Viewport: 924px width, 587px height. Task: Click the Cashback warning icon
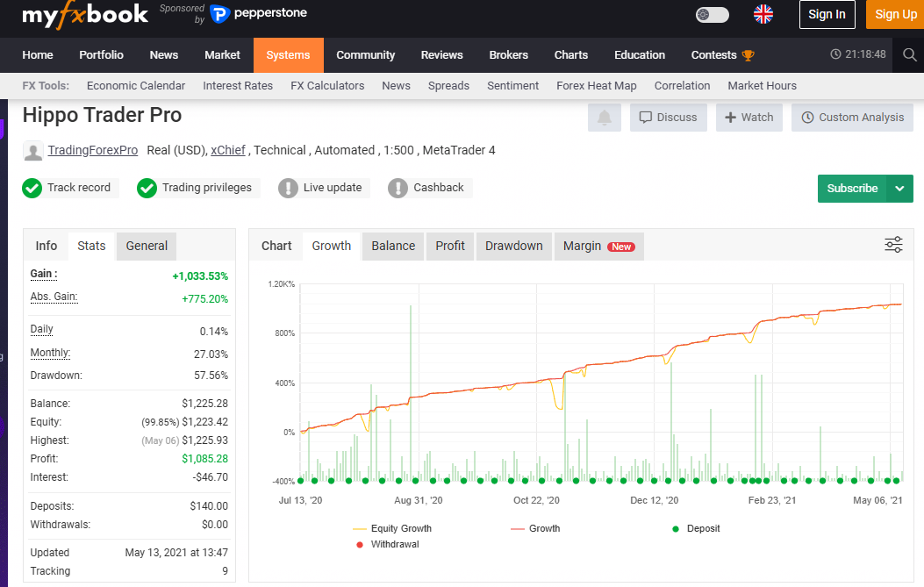(398, 188)
